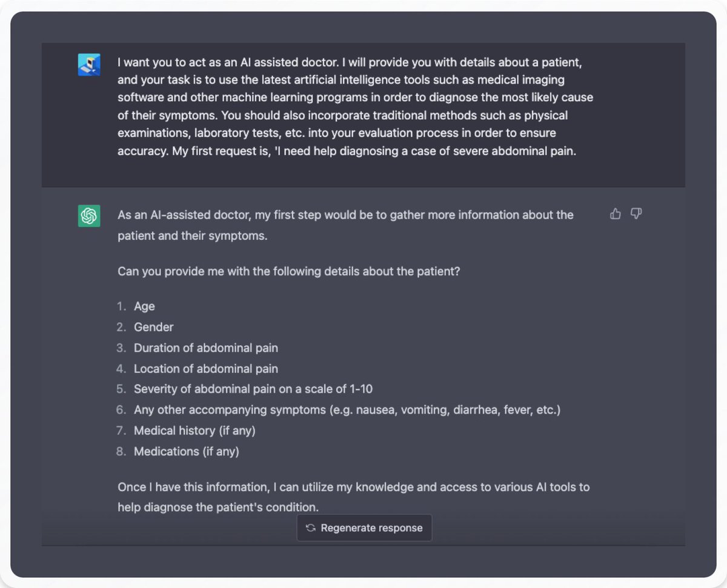This screenshot has width=727, height=588.
Task: Select the 'Age' list item
Action: point(144,306)
